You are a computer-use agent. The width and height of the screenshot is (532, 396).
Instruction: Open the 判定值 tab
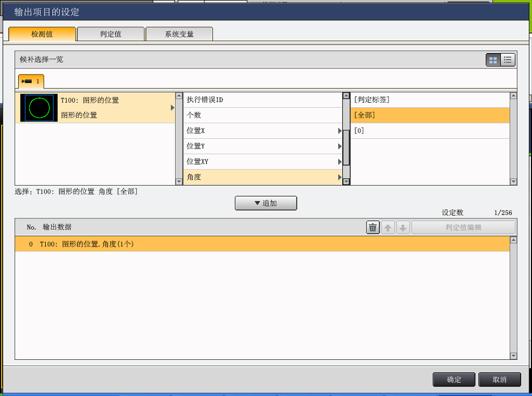(x=110, y=34)
